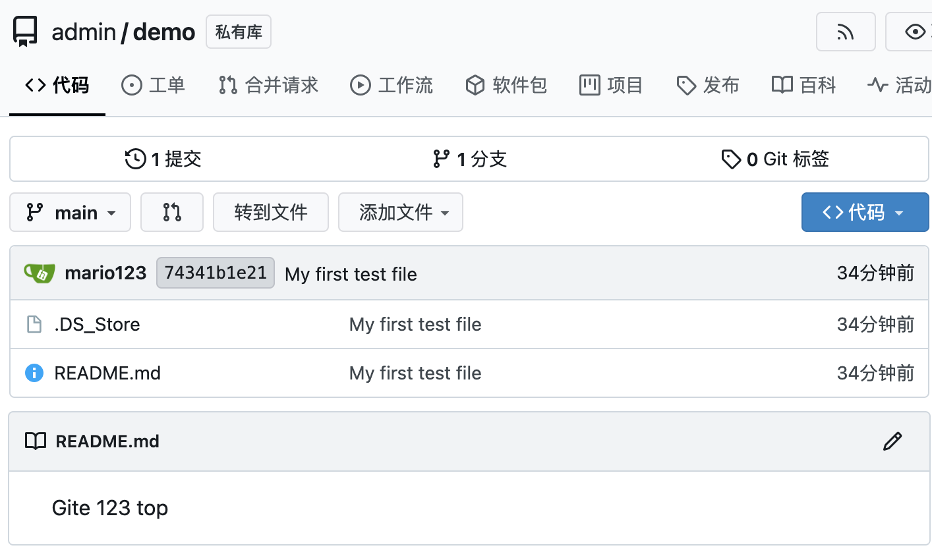This screenshot has width=932, height=560.
Task: Edit README.md using the pencil icon
Action: click(892, 441)
